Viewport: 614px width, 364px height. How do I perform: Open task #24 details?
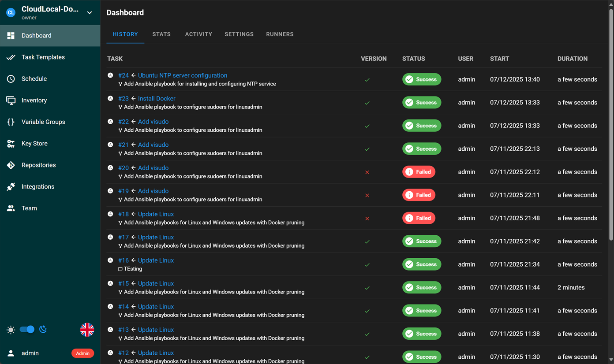124,75
